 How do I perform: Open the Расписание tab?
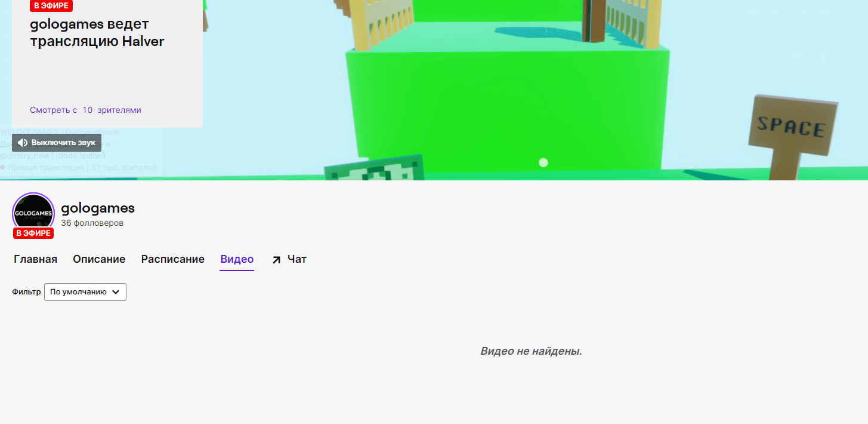[x=173, y=259]
